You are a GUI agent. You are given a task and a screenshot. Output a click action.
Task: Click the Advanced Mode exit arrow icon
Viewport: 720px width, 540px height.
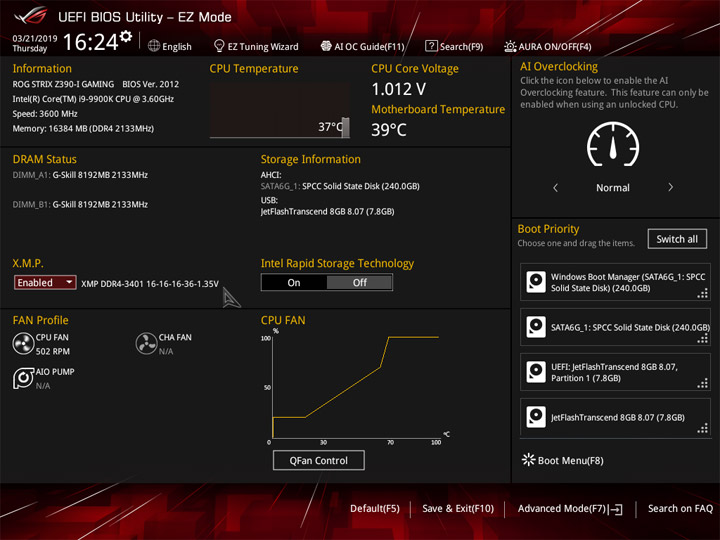[x=616, y=509]
